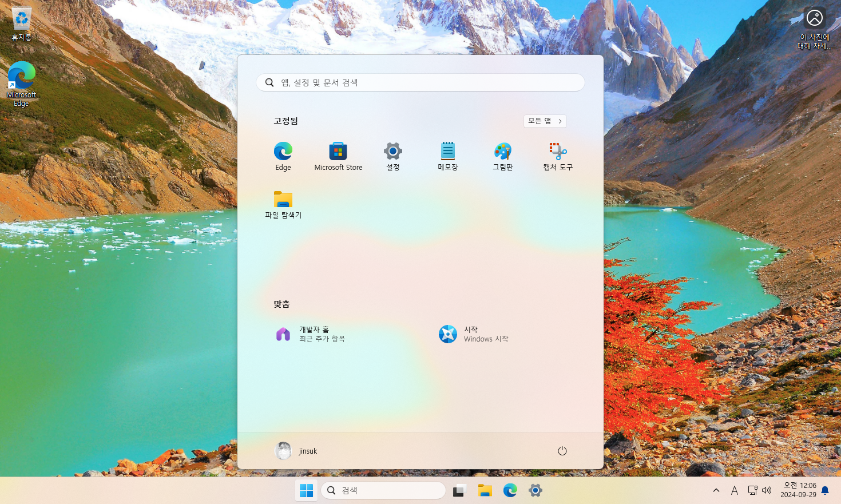The image size is (841, 504).
Task: Open network status tray icon
Action: (753, 490)
